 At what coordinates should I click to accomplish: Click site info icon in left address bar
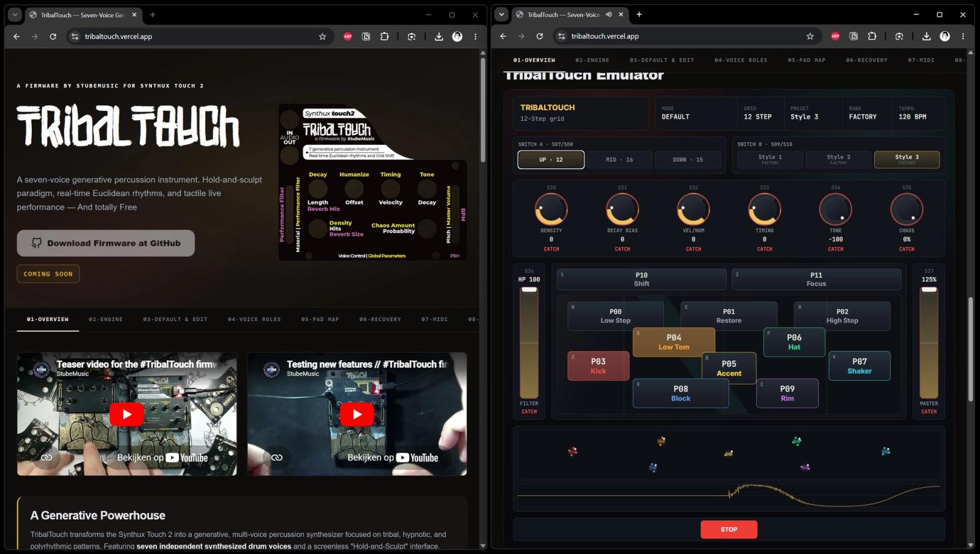[75, 37]
